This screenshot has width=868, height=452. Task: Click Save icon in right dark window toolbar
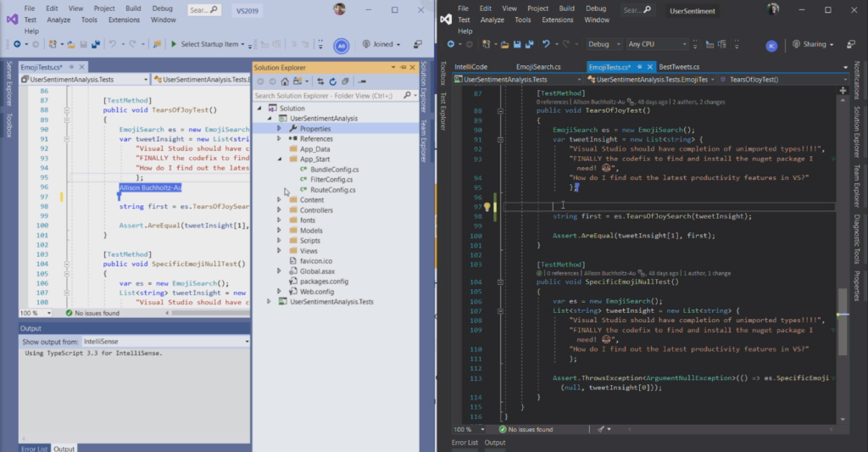click(517, 44)
